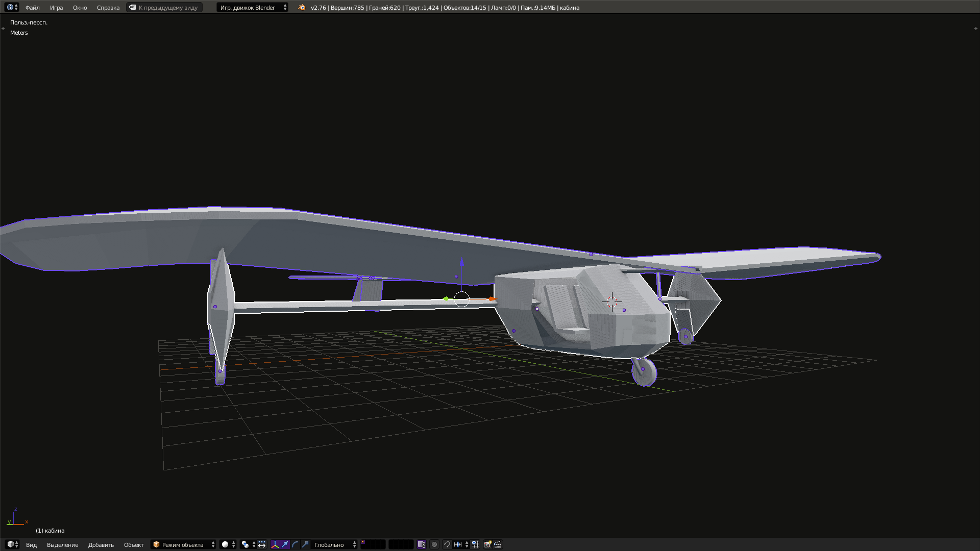Select the Rotate manipulator icon
This screenshot has height=551, width=980.
click(x=295, y=544)
